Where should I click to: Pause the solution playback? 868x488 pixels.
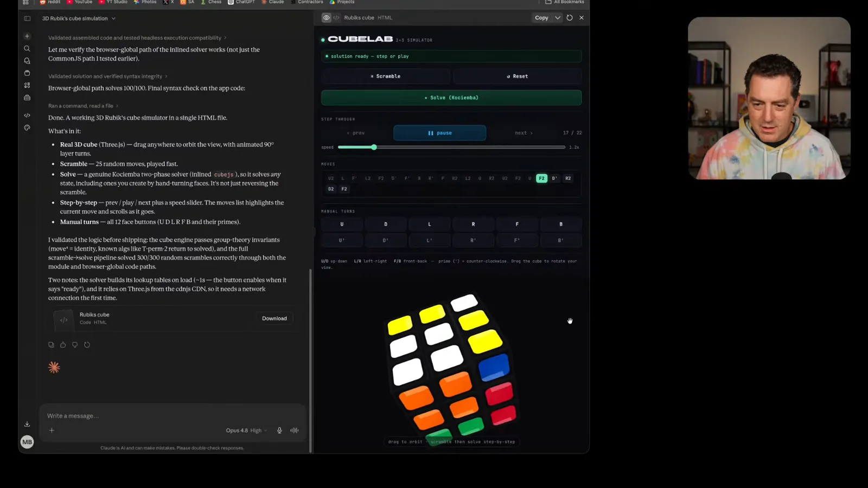(x=440, y=133)
